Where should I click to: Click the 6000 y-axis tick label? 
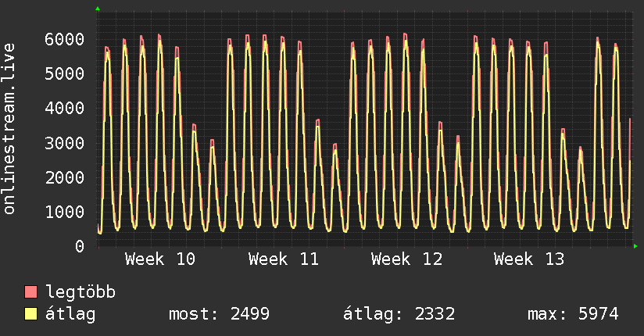coord(64,39)
